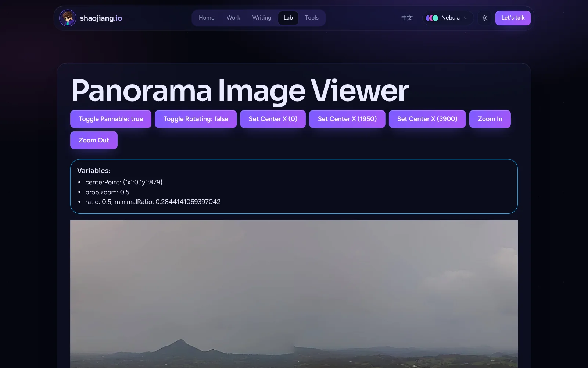
Task: Open the Work tab
Action: (x=233, y=18)
